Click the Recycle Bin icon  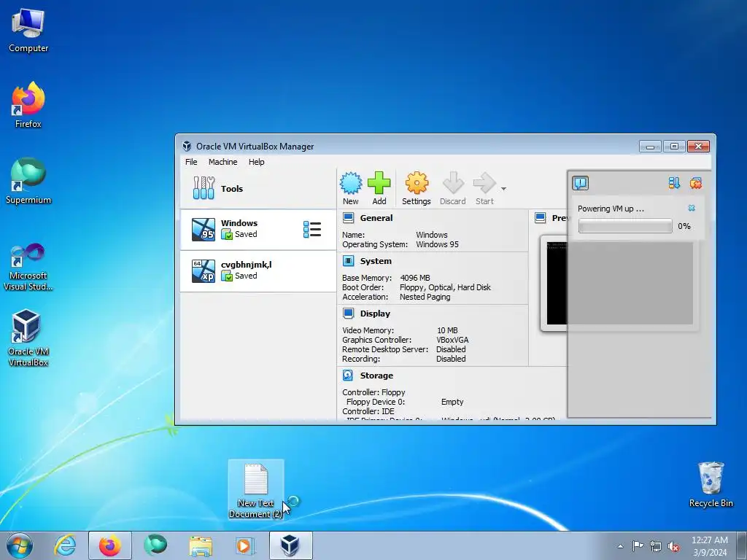[711, 484]
